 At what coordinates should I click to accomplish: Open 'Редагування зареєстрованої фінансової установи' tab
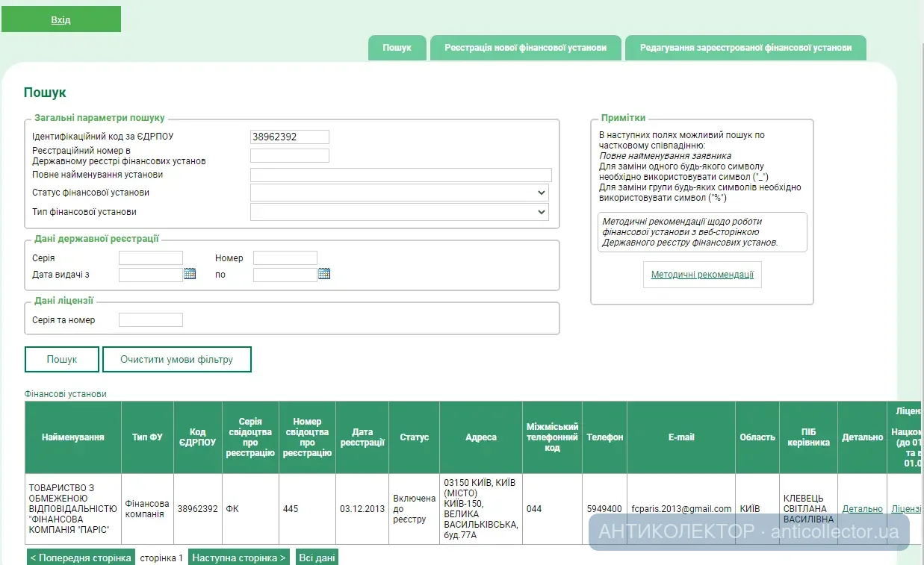[x=745, y=48]
